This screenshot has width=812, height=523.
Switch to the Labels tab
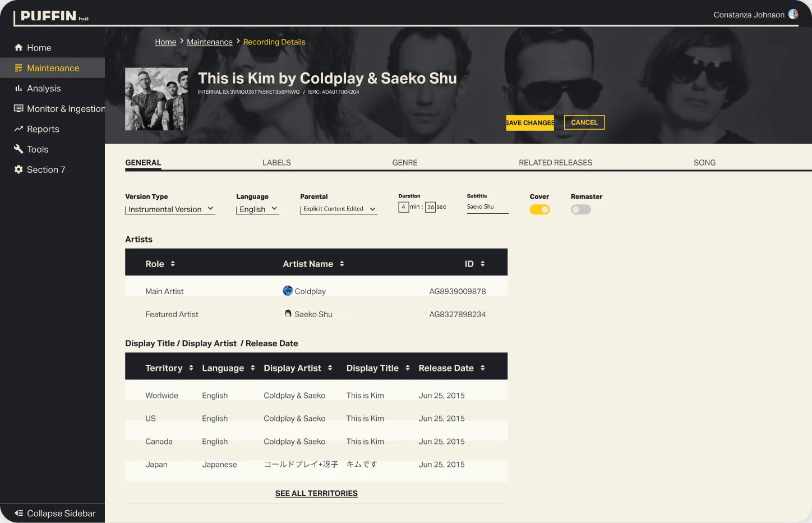276,163
